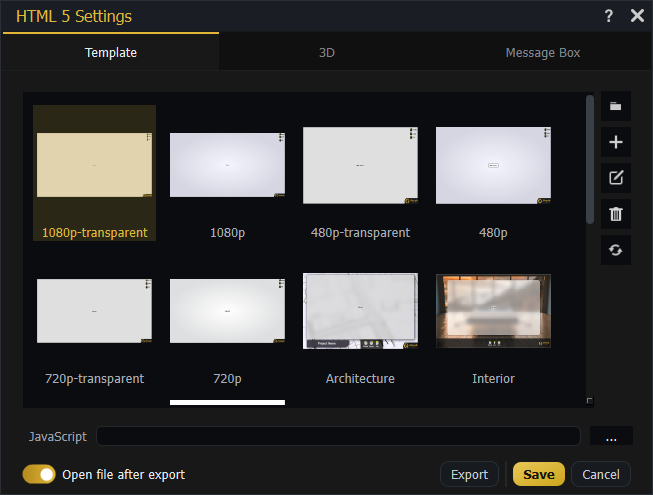Select the 720p template thumbnail
This screenshot has height=495, width=653.
coord(227,311)
